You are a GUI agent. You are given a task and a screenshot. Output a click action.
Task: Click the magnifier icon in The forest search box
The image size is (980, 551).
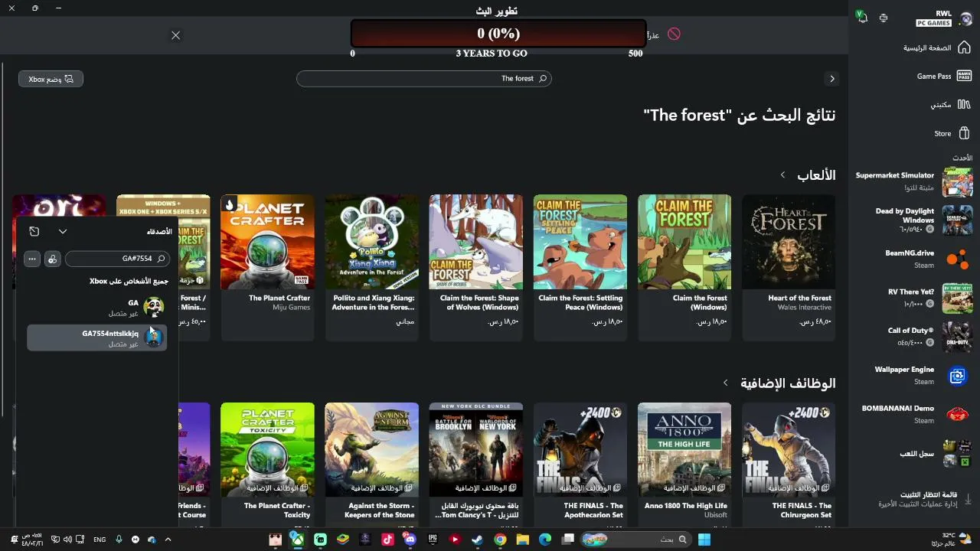[x=543, y=78]
